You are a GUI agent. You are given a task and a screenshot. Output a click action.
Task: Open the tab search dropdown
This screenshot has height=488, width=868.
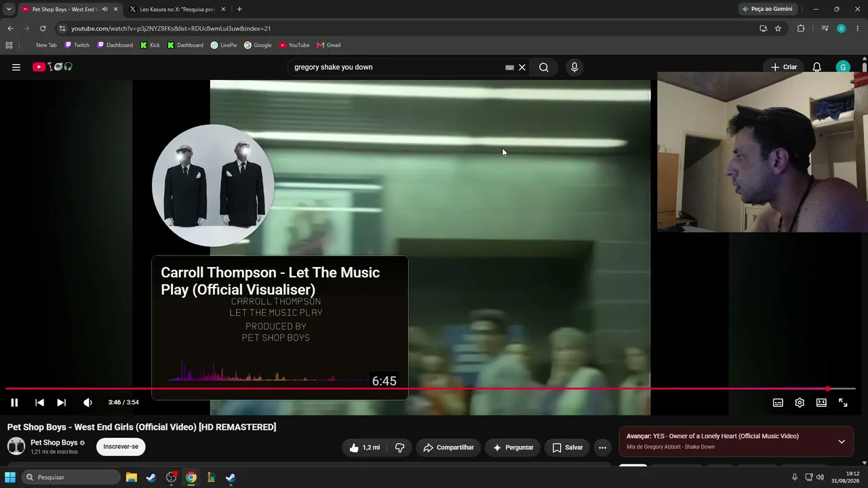[8, 9]
